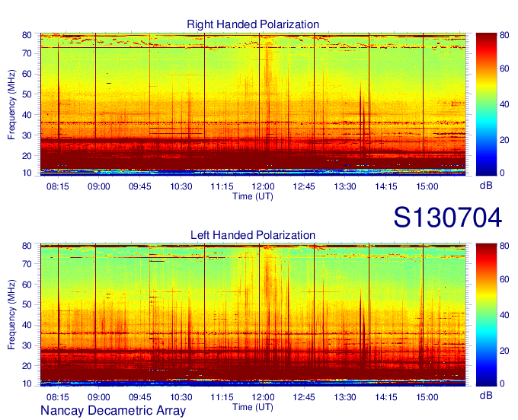This screenshot has width=518, height=420.
Task: Click the 0 dB label on Left Handed colorbar
Action: pyautogui.click(x=503, y=383)
